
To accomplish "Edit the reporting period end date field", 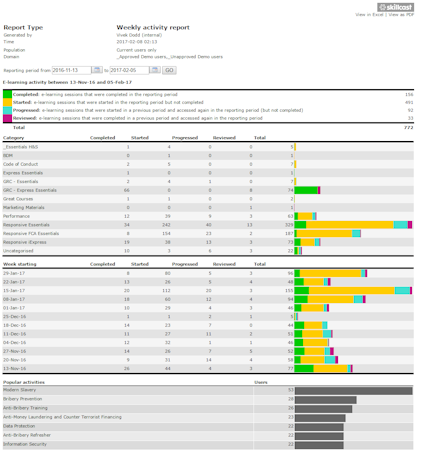I will tap(129, 70).
